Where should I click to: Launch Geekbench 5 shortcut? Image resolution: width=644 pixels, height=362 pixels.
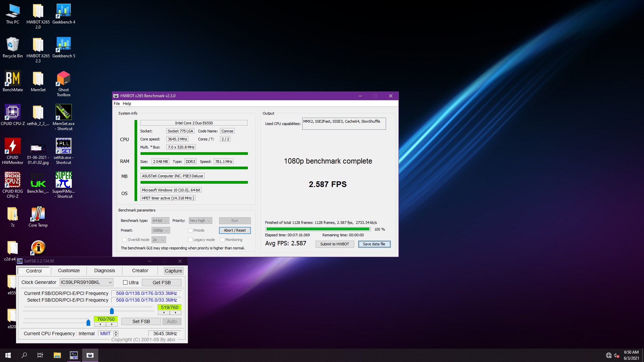[x=64, y=48]
